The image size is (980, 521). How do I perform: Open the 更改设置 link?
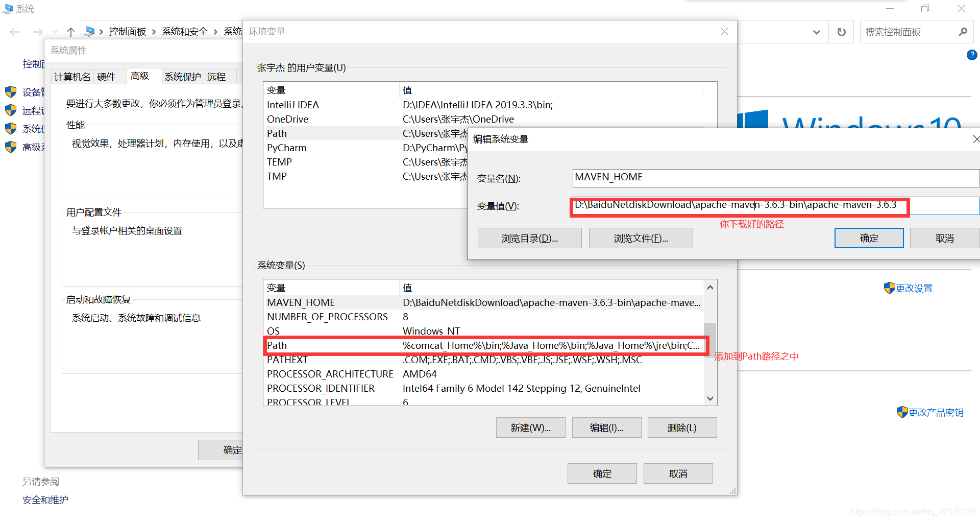pos(914,289)
